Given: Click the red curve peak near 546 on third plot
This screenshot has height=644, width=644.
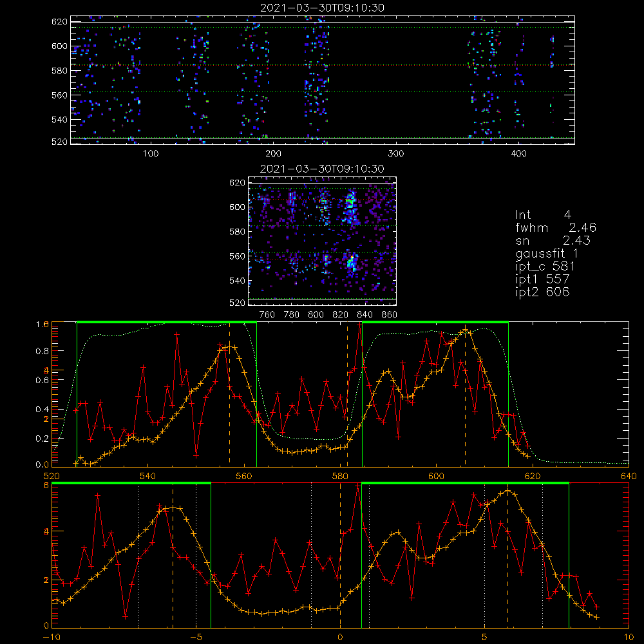Looking at the screenshot, I should 177,334.
